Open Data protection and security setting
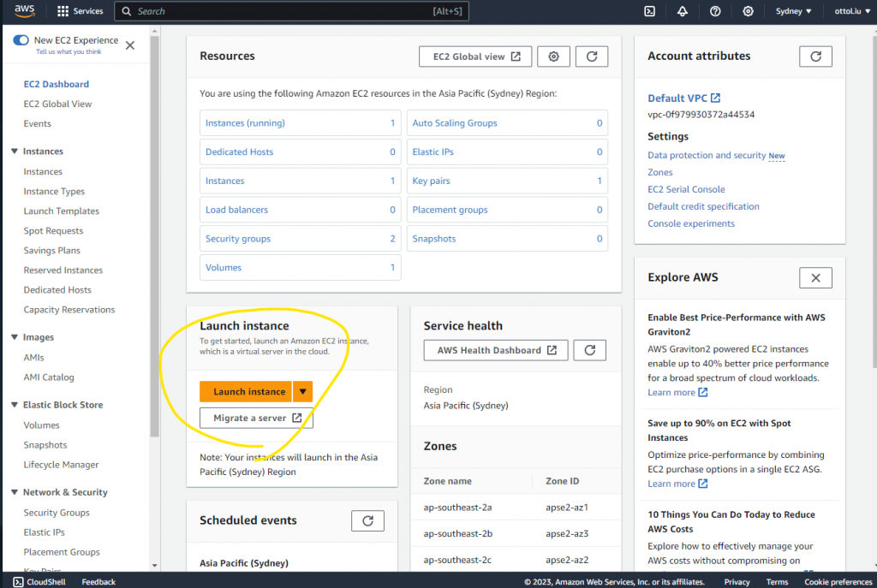 707,156
